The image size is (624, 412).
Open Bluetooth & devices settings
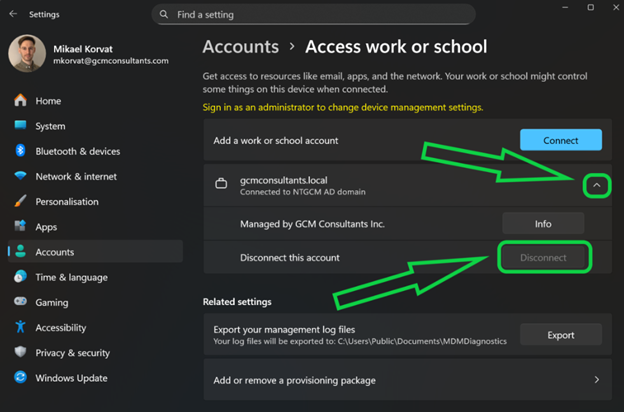(95, 151)
